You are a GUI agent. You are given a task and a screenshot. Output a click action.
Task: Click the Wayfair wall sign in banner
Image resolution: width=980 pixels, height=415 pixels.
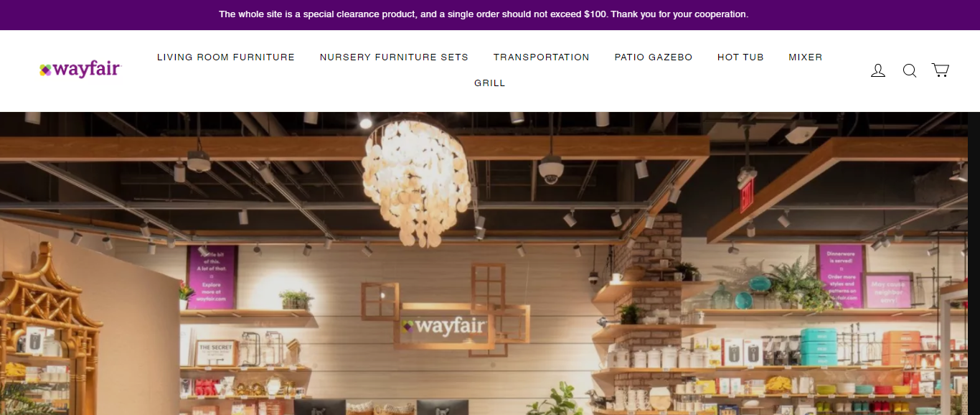tap(445, 325)
